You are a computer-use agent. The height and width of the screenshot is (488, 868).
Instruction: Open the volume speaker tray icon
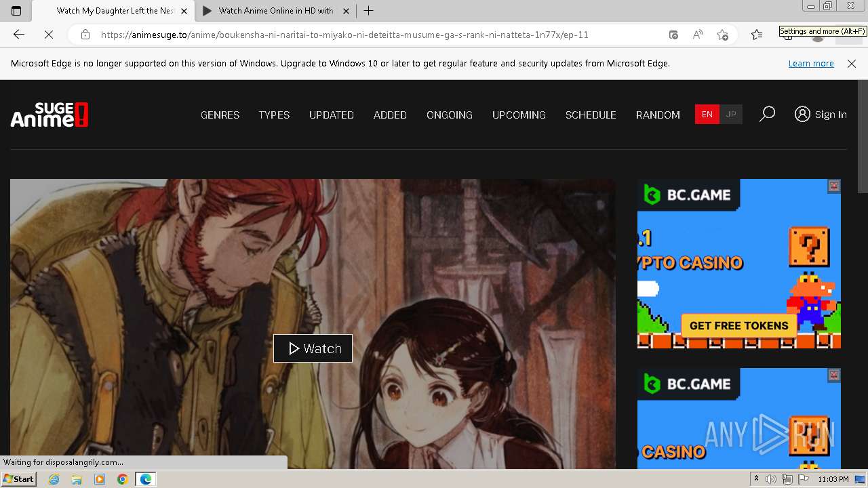(x=771, y=479)
